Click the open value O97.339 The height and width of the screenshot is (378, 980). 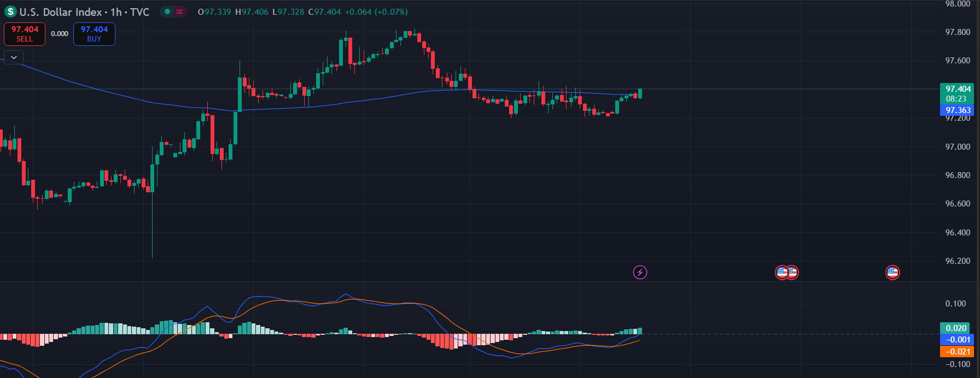coord(214,12)
